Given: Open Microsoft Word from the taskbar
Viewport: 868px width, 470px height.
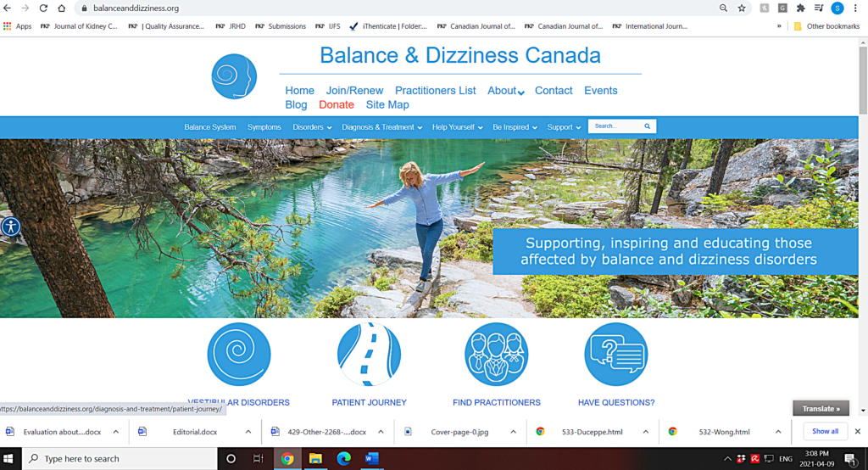Looking at the screenshot, I should click(x=371, y=458).
